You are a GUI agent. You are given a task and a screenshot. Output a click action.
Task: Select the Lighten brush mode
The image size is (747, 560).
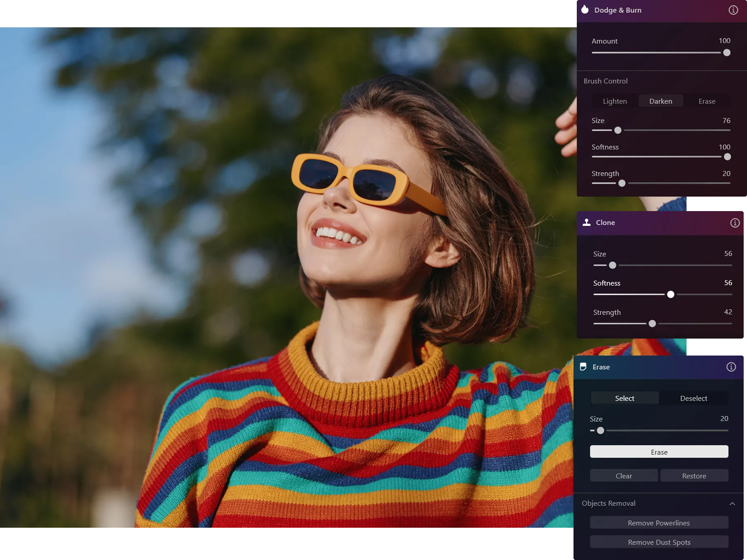click(615, 101)
